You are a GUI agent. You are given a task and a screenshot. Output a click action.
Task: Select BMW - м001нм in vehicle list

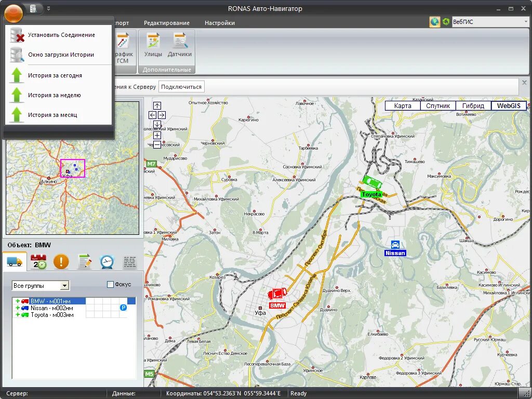[50, 301]
